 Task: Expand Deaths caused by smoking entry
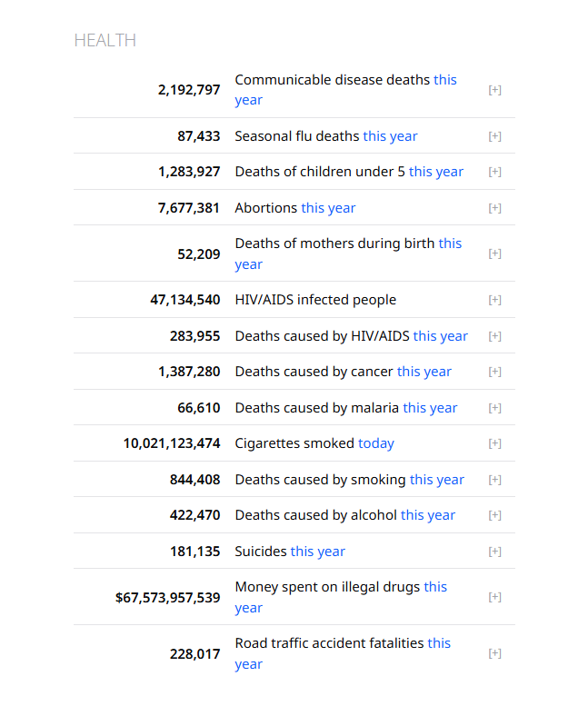point(494,480)
